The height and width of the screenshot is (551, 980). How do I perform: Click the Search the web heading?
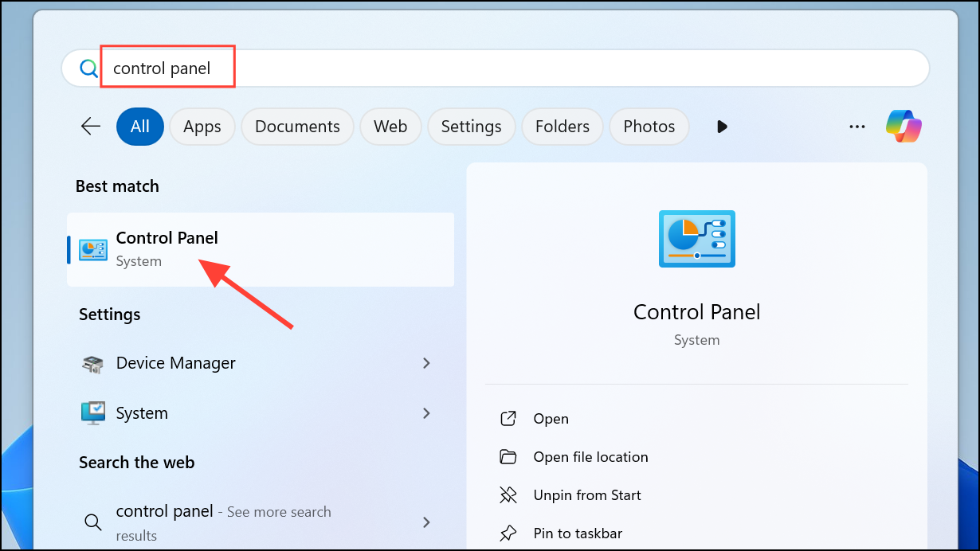[x=136, y=463]
